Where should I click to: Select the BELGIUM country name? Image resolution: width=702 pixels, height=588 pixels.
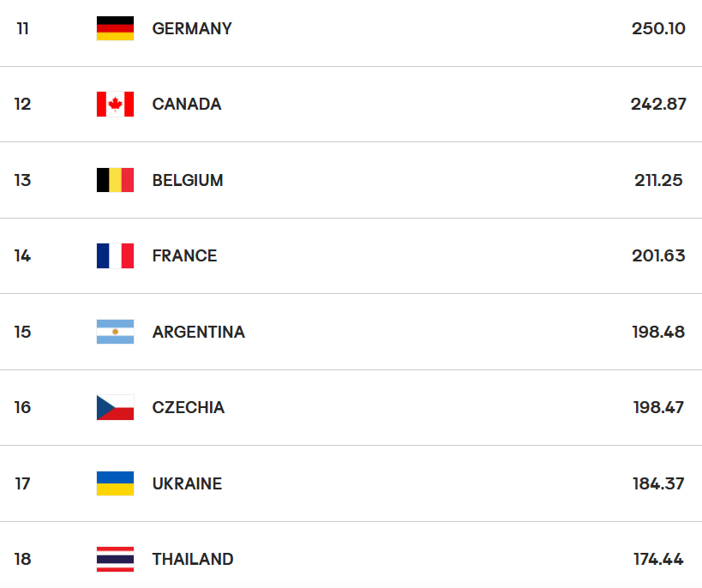pos(188,181)
